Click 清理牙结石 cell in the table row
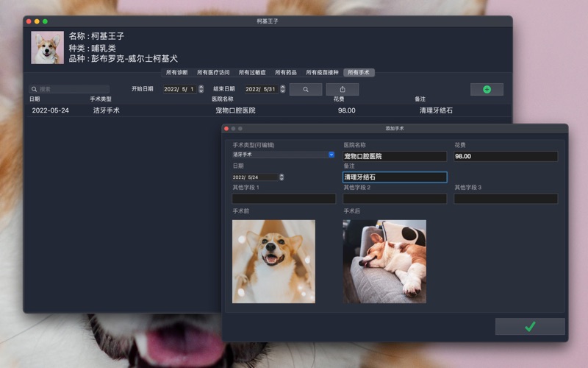The image size is (588, 368). 436,110
